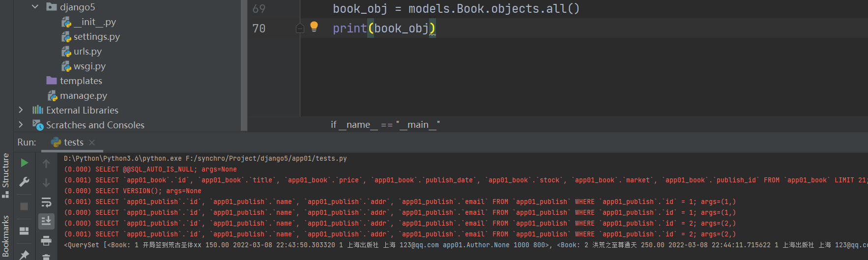Image resolution: width=868 pixels, height=260 pixels.
Task: Stop the running process square button
Action: [x=24, y=206]
